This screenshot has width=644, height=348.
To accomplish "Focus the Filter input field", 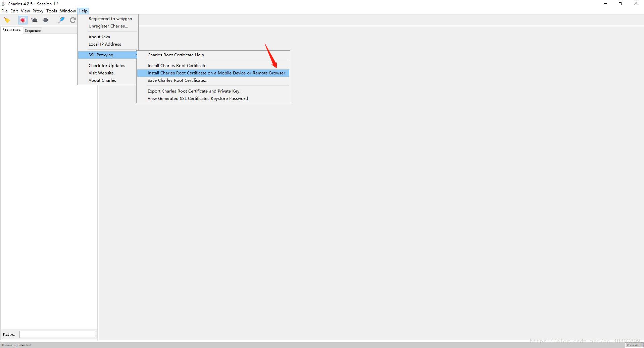I will coord(57,334).
